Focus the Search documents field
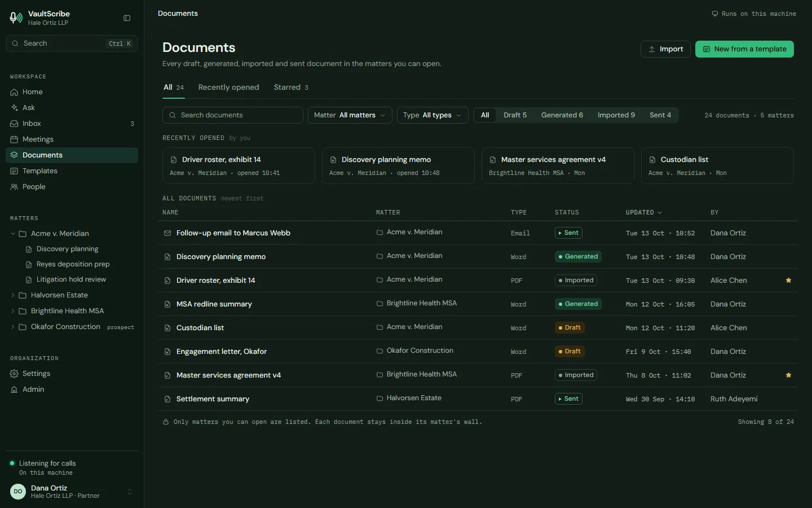Screen dimensions: 812x508 233,115
